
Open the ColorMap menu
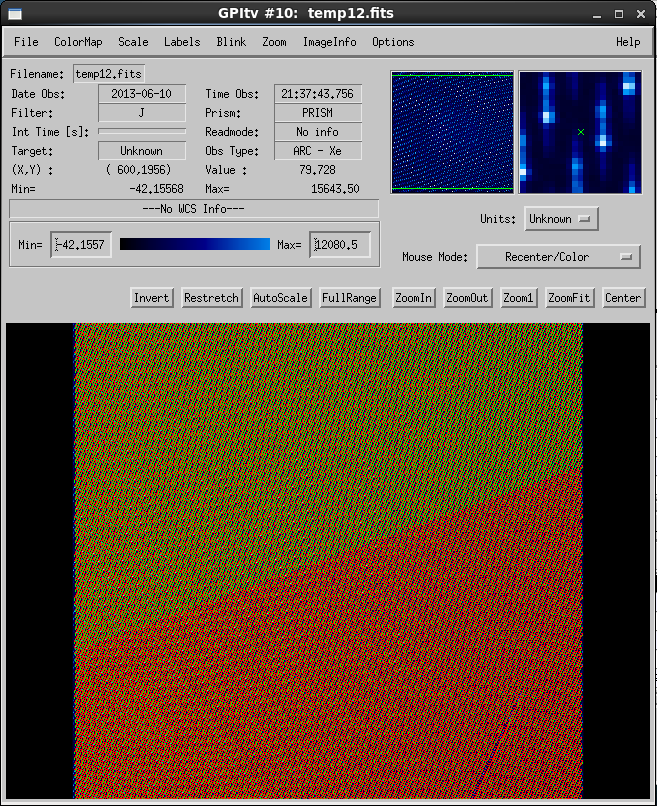point(78,42)
